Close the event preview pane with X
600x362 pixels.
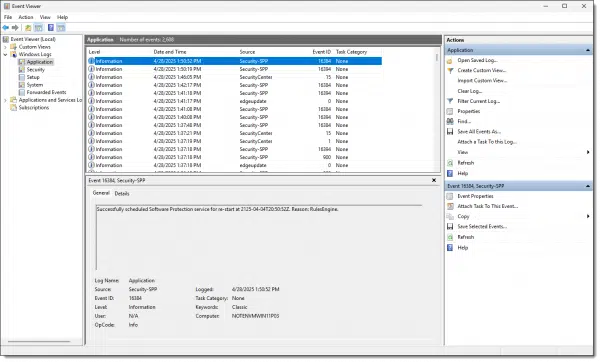pyautogui.click(x=434, y=180)
